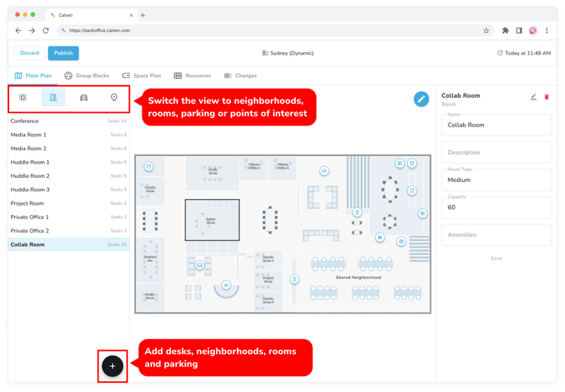Select Media Room 1 in room list

(29, 135)
